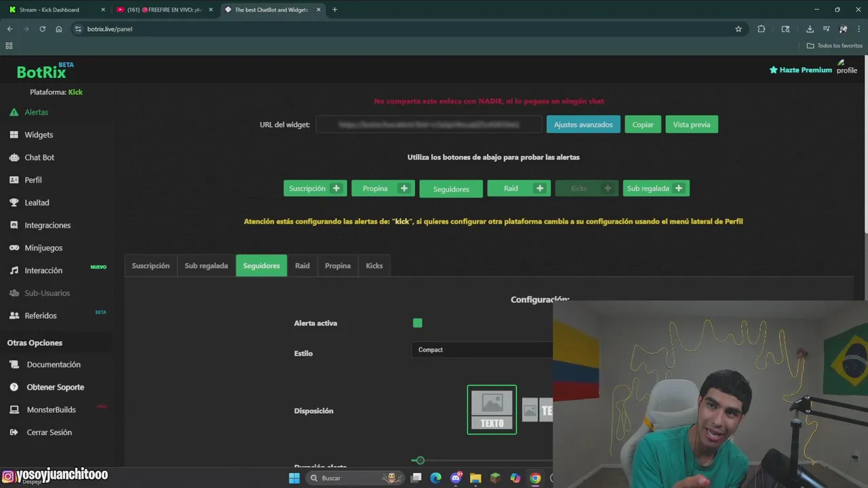Image resolution: width=868 pixels, height=488 pixels.
Task: Open Task View from the taskbar
Action: click(416, 478)
